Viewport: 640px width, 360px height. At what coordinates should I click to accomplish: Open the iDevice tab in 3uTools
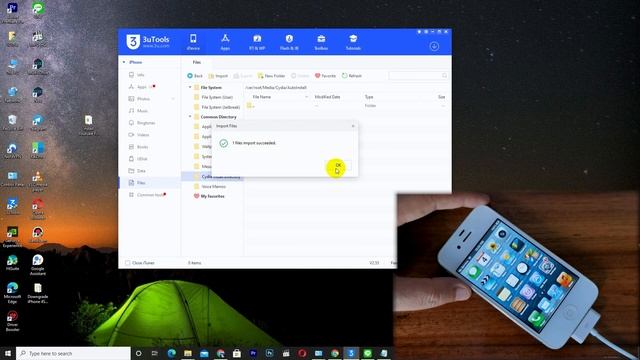(x=193, y=42)
